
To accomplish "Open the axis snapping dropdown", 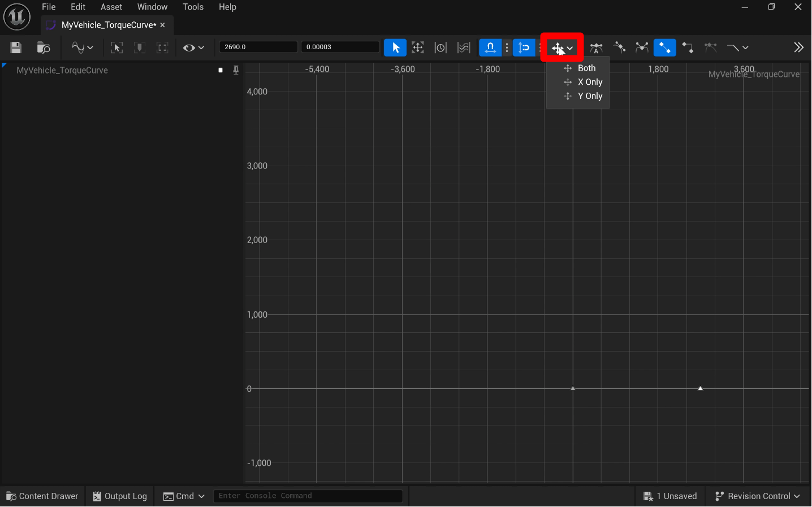I will click(x=562, y=47).
